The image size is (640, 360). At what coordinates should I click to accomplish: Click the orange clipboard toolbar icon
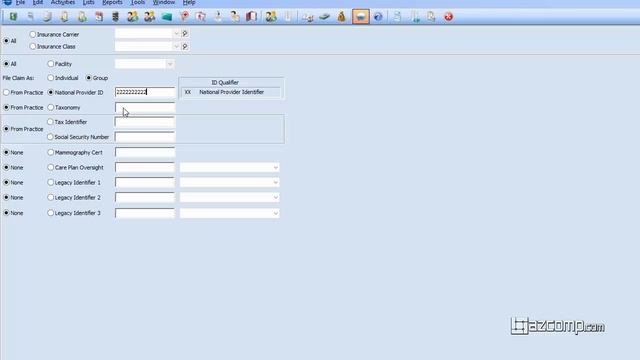(x=64, y=17)
